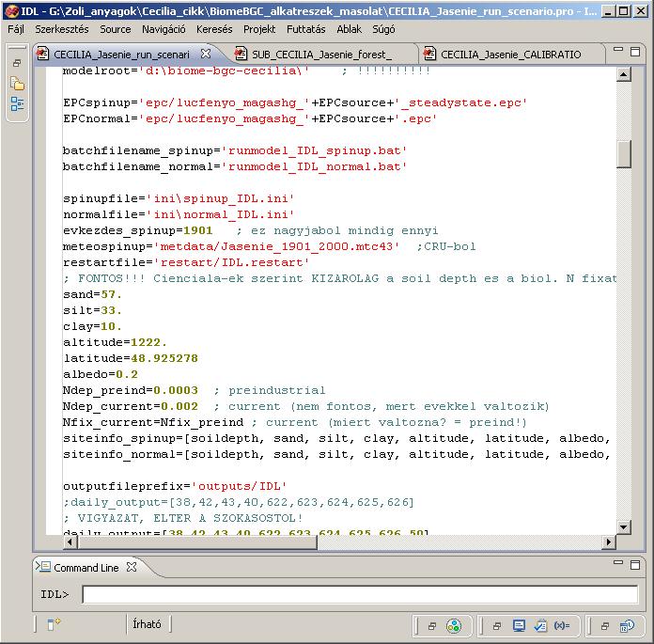
Task: Open the Tasks checklist icon in status bar
Action: point(540,625)
